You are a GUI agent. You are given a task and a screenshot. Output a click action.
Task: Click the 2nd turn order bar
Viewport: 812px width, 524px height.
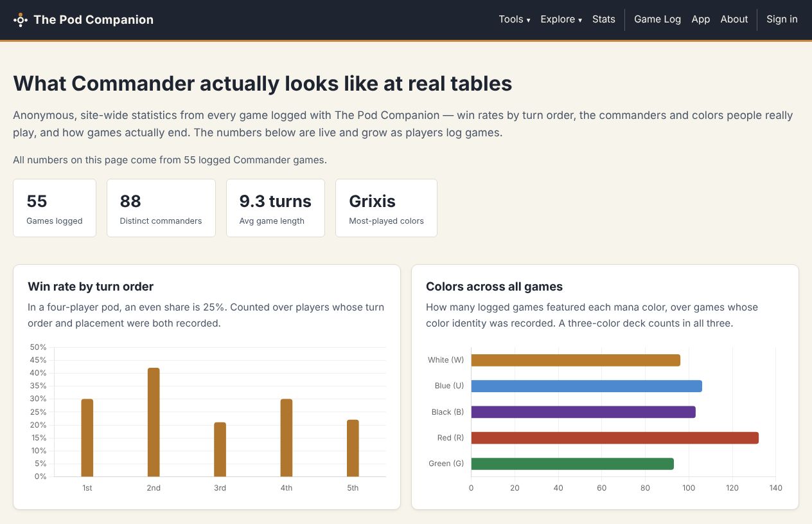[x=154, y=422]
